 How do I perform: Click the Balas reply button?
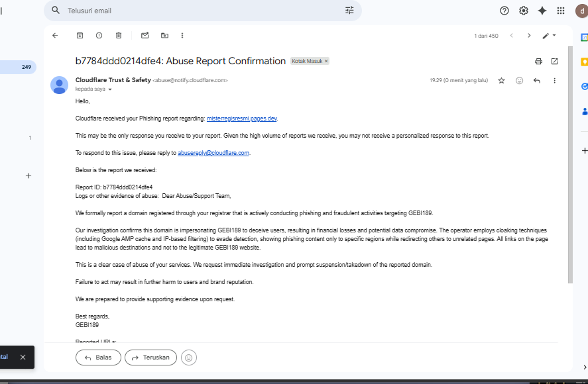98,358
